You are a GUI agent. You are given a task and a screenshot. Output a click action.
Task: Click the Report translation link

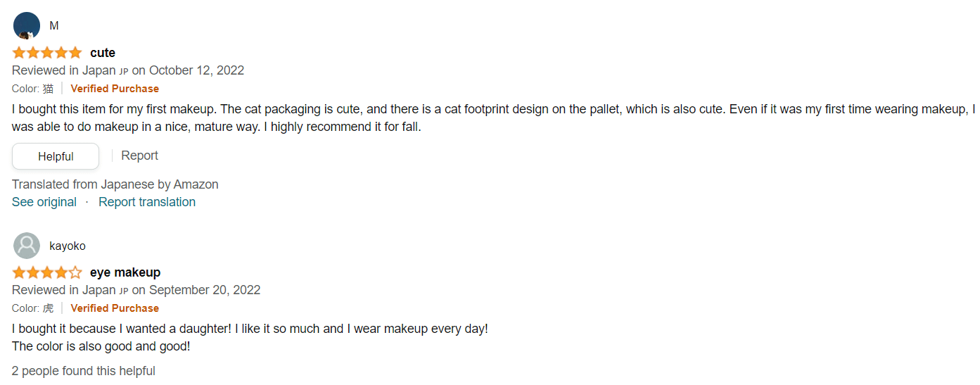tap(147, 202)
